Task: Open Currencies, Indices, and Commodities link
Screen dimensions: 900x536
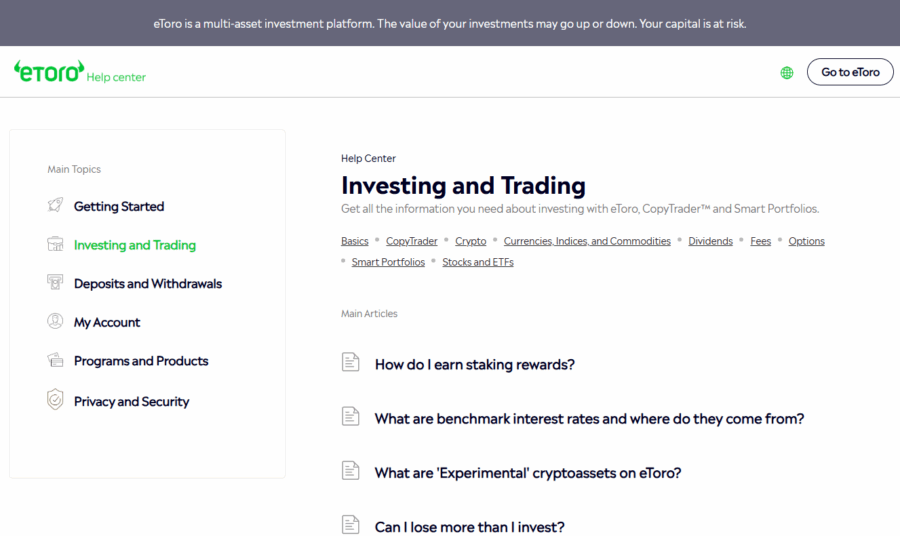Action: [587, 241]
